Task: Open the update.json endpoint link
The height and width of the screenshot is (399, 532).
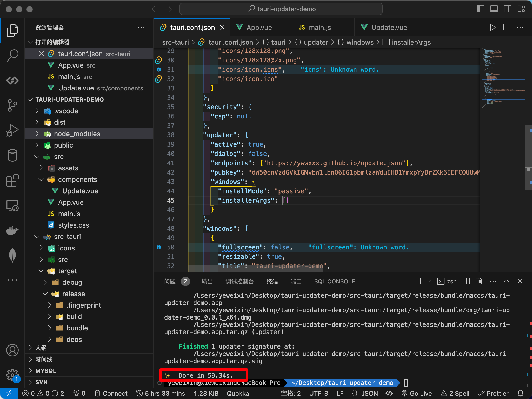Action: 334,163
